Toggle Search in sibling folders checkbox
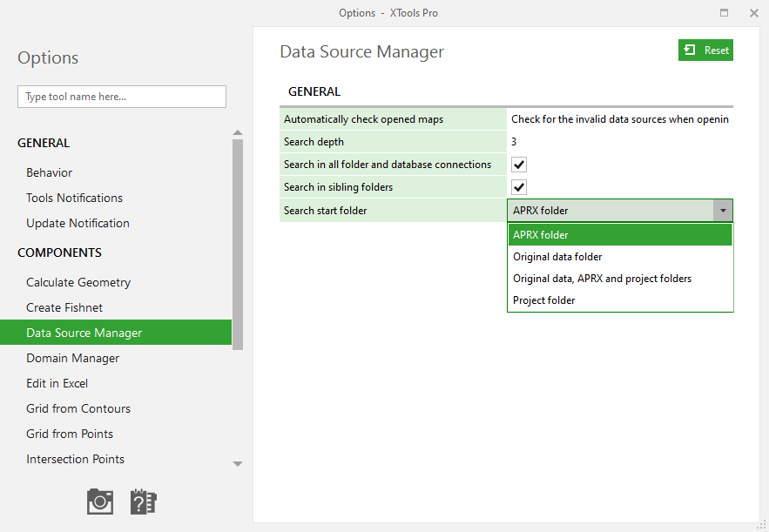This screenshot has height=532, width=769. point(519,187)
